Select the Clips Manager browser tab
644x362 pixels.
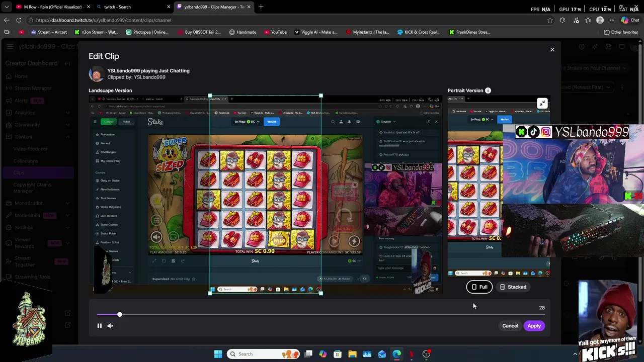click(x=214, y=7)
